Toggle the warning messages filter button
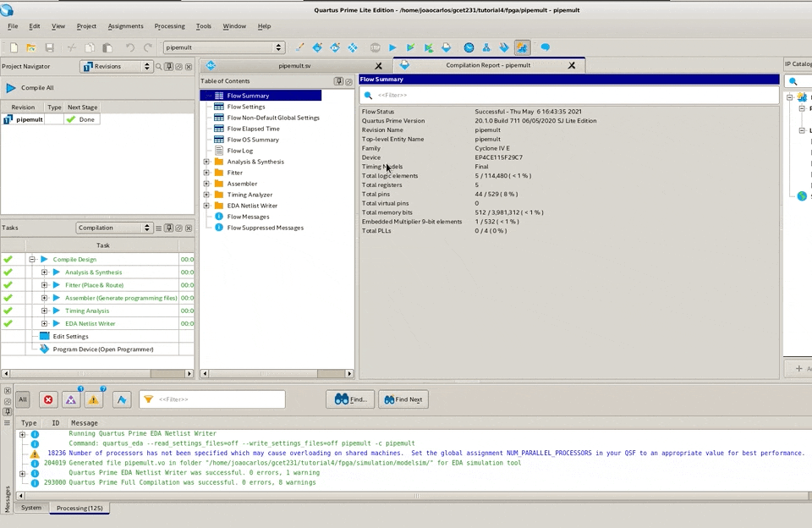The height and width of the screenshot is (528, 812). (94, 399)
